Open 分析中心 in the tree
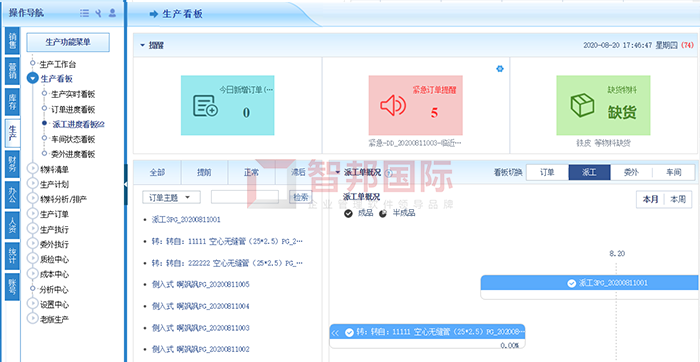This screenshot has width=700, height=362. click(x=54, y=290)
